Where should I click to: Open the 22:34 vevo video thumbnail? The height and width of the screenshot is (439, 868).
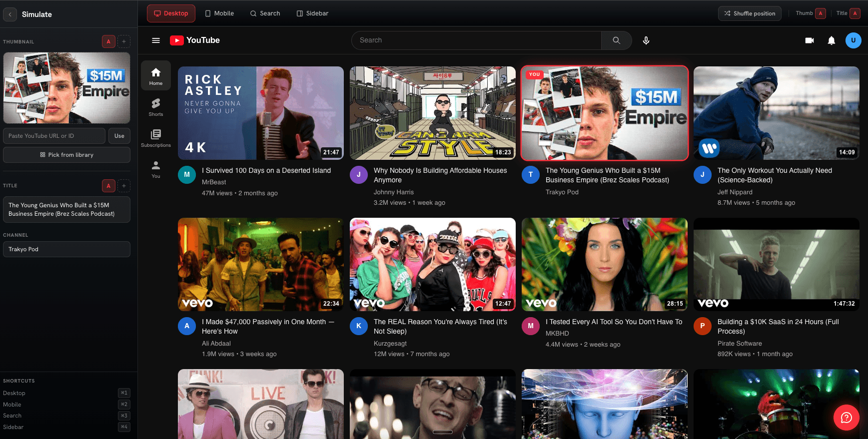coord(261,265)
